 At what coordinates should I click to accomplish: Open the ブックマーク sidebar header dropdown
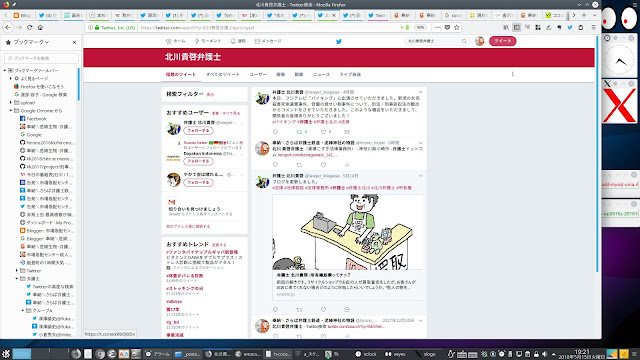[31, 42]
